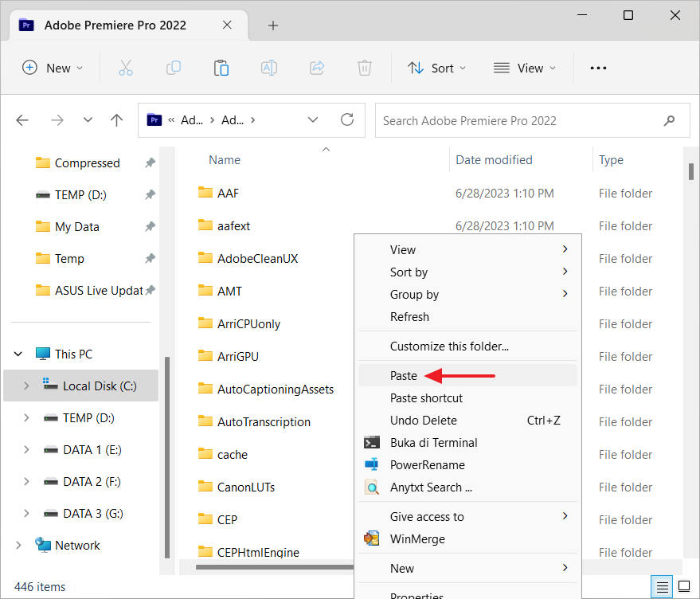Choose Refresh in the context menu
The image size is (700, 599).
point(409,317)
